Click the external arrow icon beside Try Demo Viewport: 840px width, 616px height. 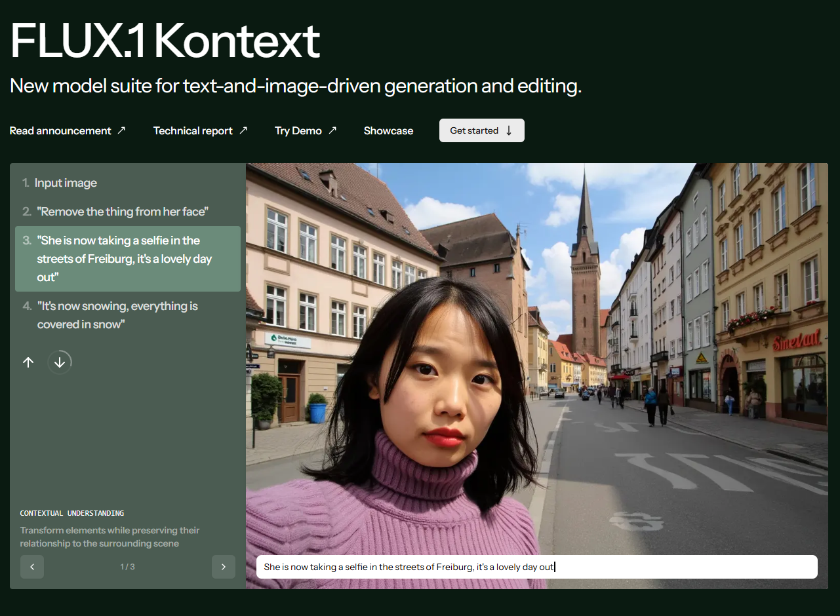click(332, 130)
